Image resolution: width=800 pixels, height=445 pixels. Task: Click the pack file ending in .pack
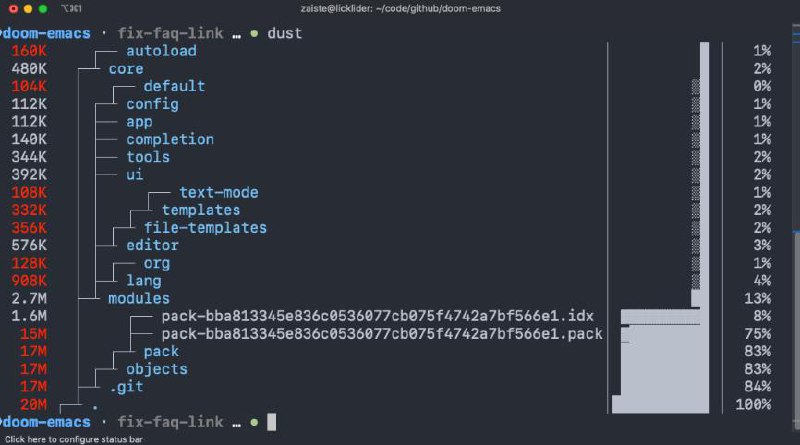pos(382,334)
